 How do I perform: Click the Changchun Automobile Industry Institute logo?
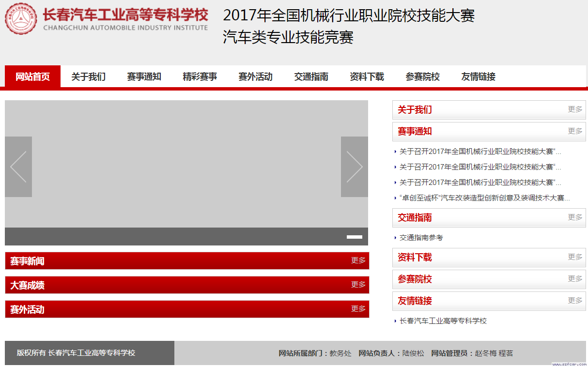(x=20, y=19)
